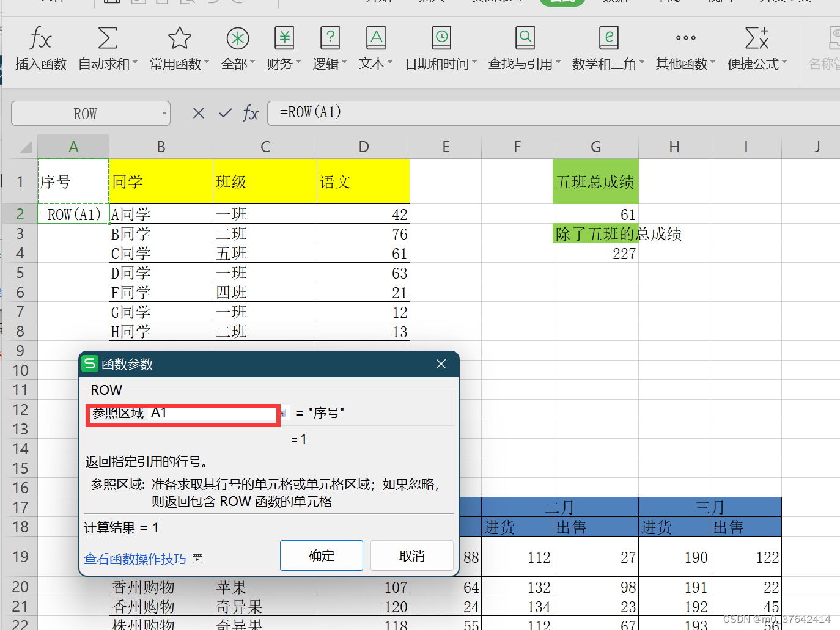Open All functions (全部) icon
This screenshot has width=840, height=630.
pos(238,38)
